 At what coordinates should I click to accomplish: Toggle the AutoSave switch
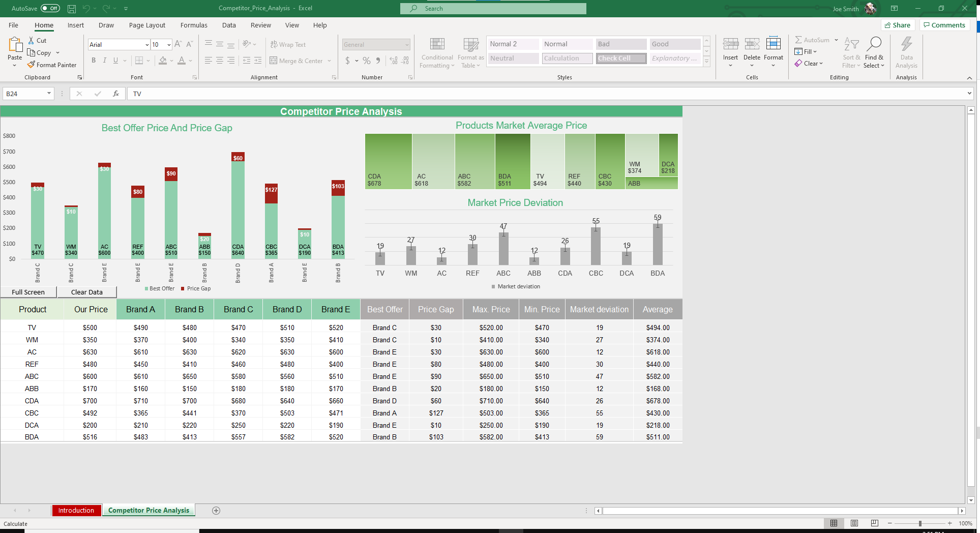[50, 9]
